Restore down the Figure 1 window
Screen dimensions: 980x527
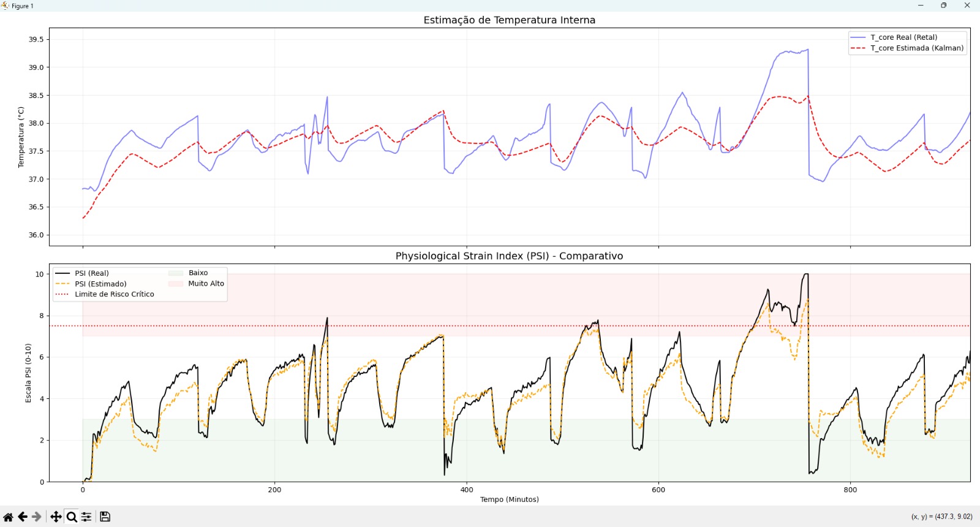coord(944,6)
